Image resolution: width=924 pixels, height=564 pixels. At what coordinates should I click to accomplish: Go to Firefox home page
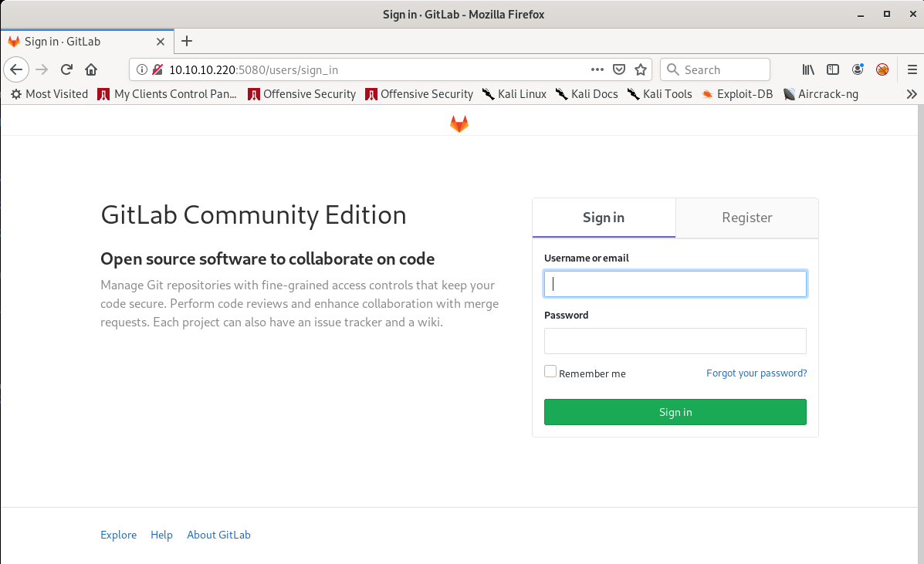click(x=91, y=69)
